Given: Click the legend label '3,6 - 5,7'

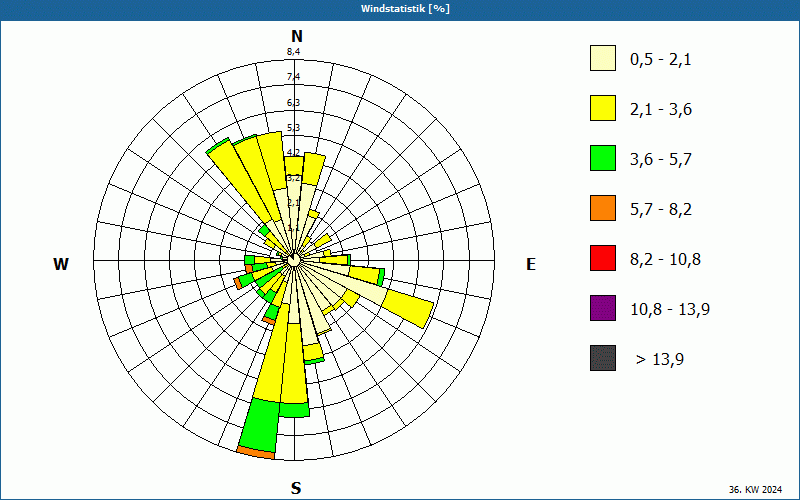Looking at the screenshot, I should [x=661, y=160].
